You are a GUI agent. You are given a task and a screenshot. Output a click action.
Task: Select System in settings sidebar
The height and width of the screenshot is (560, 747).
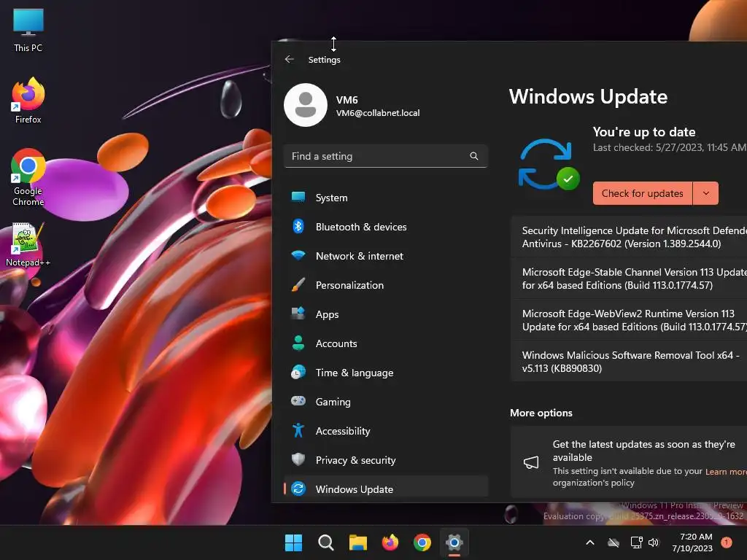pyautogui.click(x=386, y=197)
